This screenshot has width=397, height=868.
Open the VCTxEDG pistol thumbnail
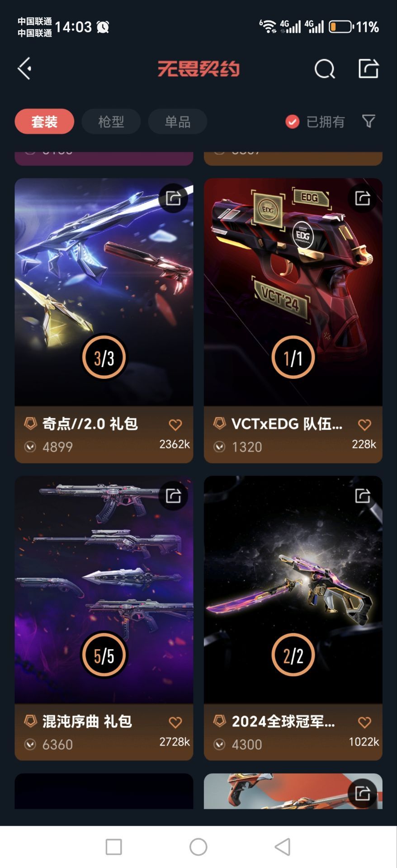click(x=293, y=292)
